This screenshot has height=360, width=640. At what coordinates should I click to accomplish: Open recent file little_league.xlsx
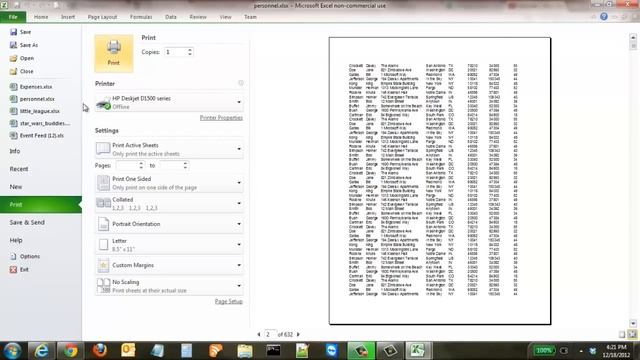[x=35, y=111]
